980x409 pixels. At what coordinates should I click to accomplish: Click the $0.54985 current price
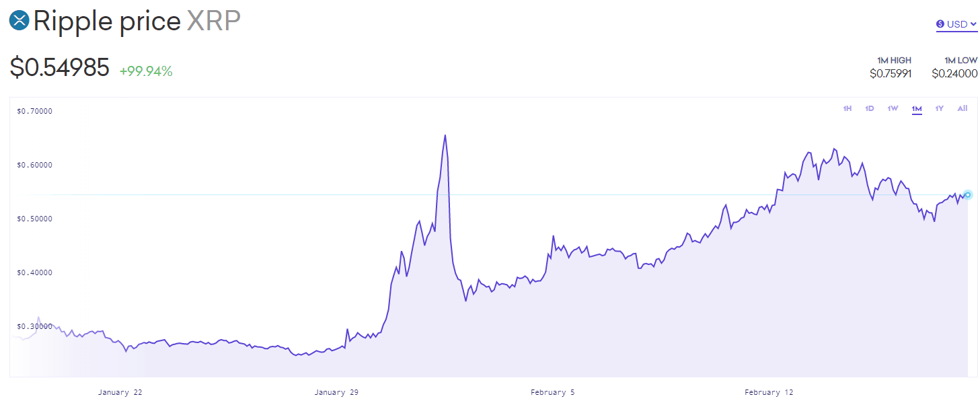[59, 68]
